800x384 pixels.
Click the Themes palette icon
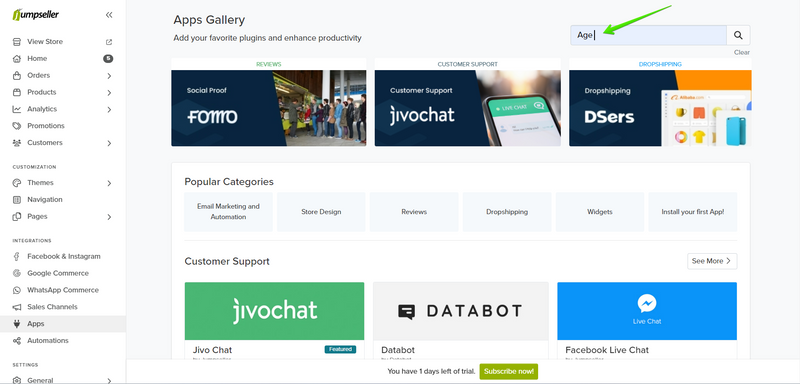pyautogui.click(x=17, y=183)
